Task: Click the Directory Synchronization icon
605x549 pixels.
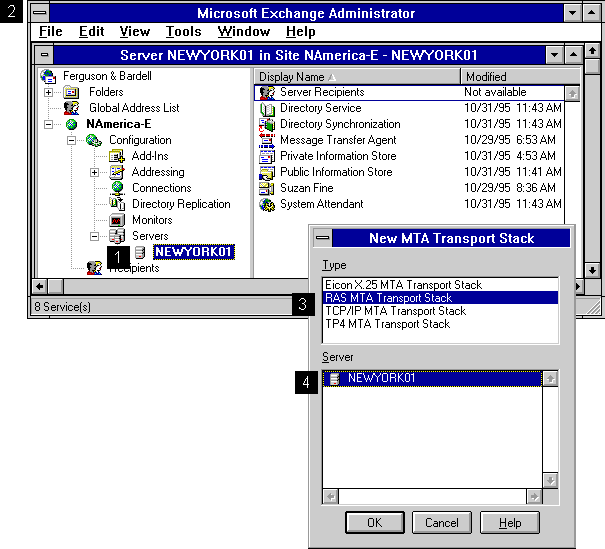Action: coord(267,125)
